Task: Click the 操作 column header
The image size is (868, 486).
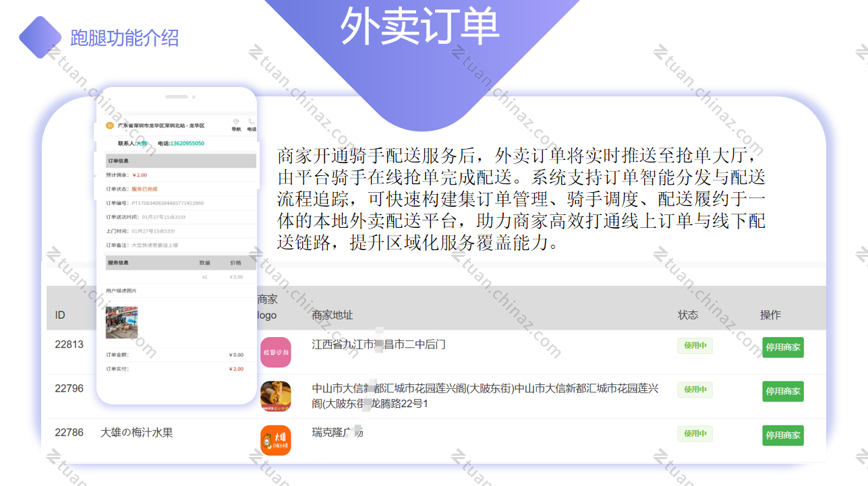Action: (770, 315)
